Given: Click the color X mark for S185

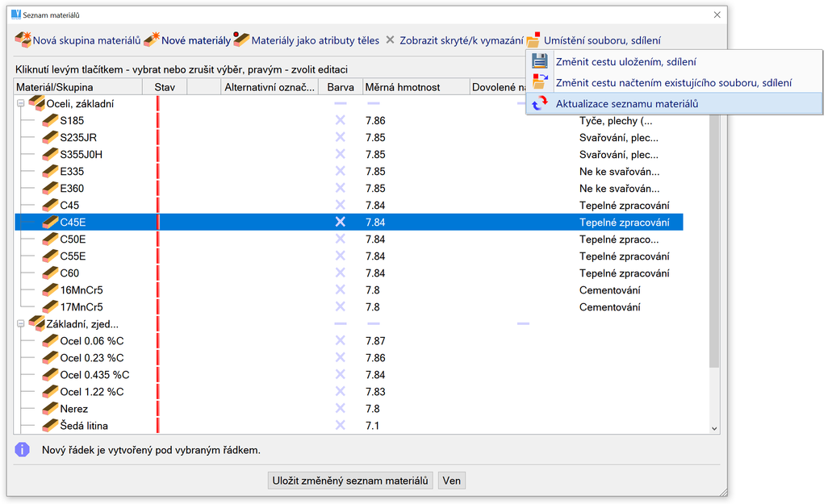Looking at the screenshot, I should [341, 121].
